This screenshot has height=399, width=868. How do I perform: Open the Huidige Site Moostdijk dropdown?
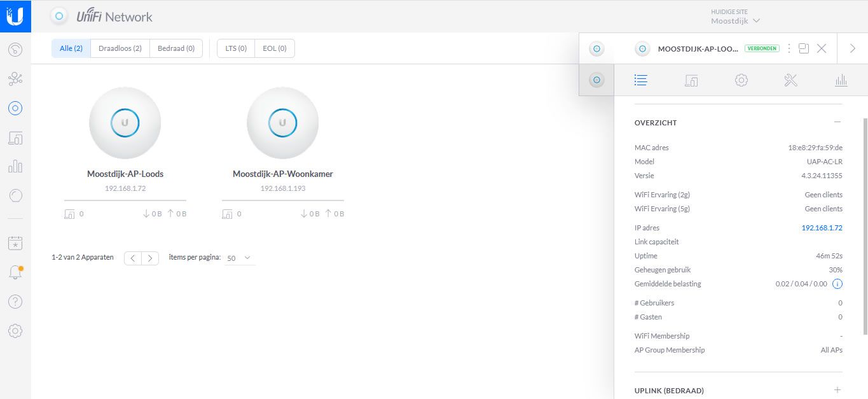point(736,21)
